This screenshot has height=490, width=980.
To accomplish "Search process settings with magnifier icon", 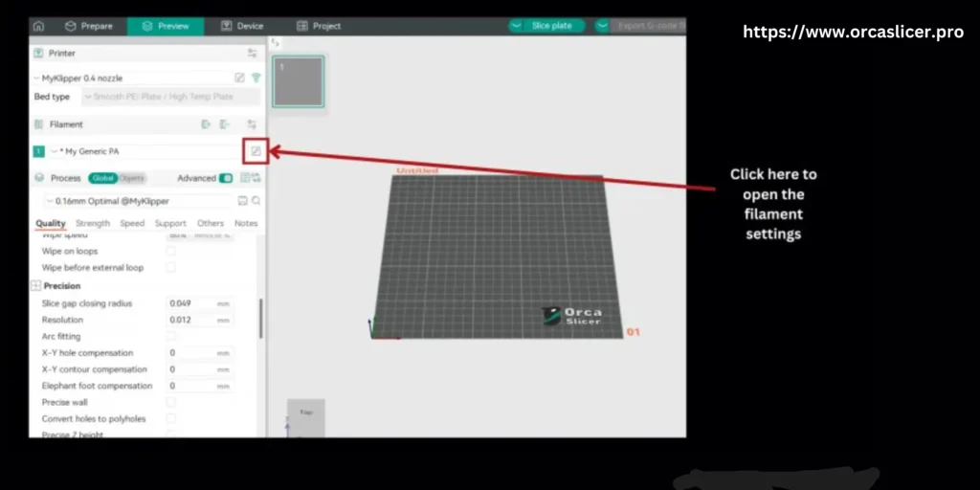I will pyautogui.click(x=256, y=201).
